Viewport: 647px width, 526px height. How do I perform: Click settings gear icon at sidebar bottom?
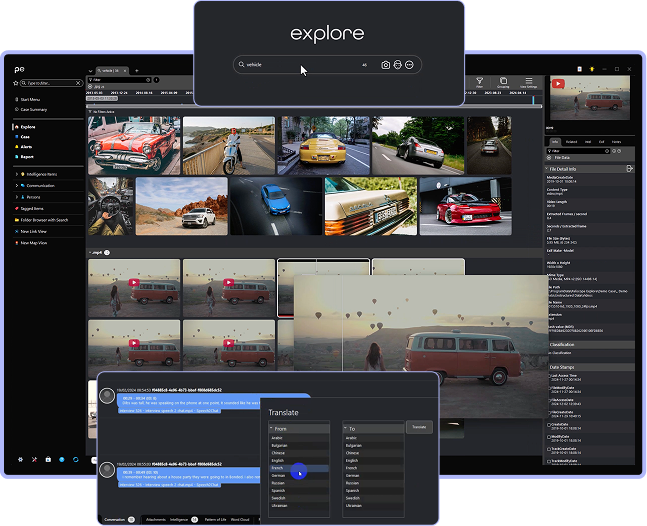(20, 460)
